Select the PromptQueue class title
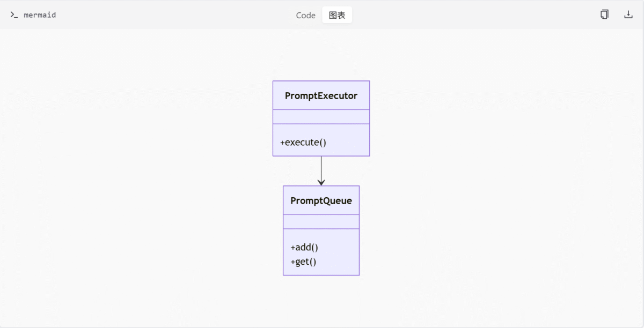The image size is (644, 328). [x=321, y=201]
